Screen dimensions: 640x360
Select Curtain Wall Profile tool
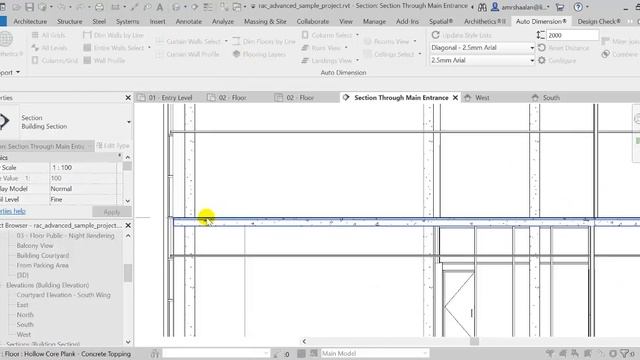188,54
